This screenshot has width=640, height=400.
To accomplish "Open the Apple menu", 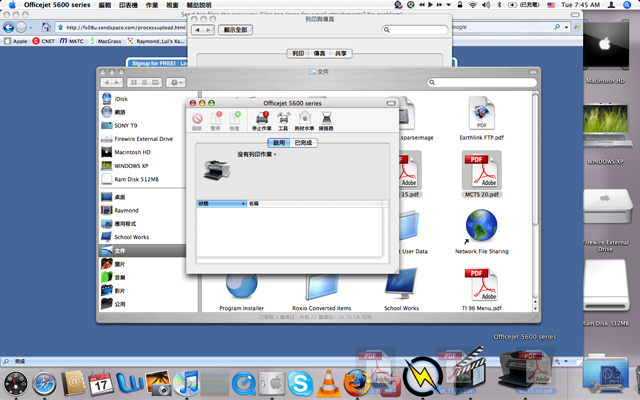I will tap(12, 5).
